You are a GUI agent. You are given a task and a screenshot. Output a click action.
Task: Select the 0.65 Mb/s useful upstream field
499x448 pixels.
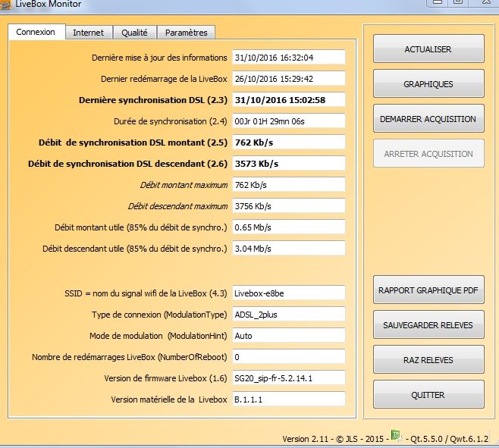pyautogui.click(x=289, y=227)
